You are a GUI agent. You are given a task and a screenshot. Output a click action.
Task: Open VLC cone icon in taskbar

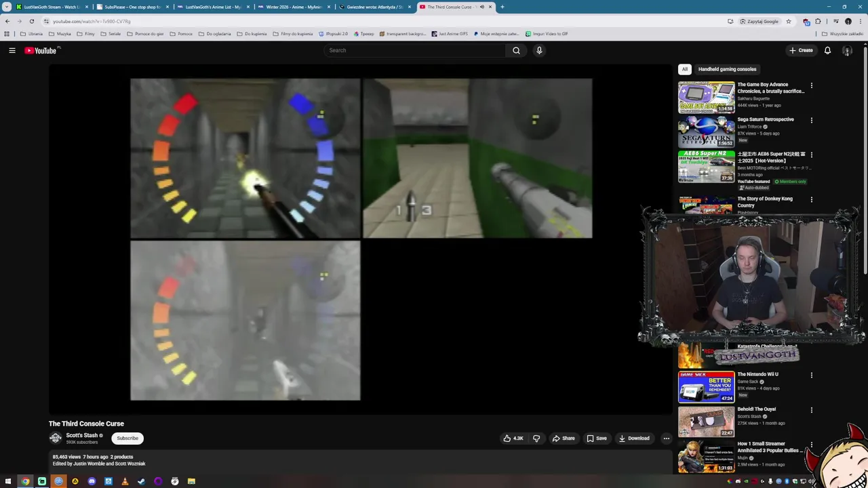(x=125, y=481)
